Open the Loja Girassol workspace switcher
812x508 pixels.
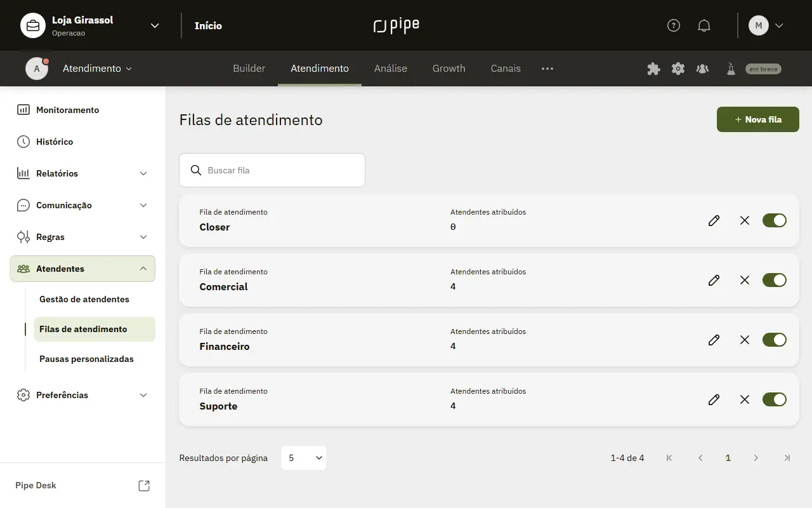tap(90, 25)
